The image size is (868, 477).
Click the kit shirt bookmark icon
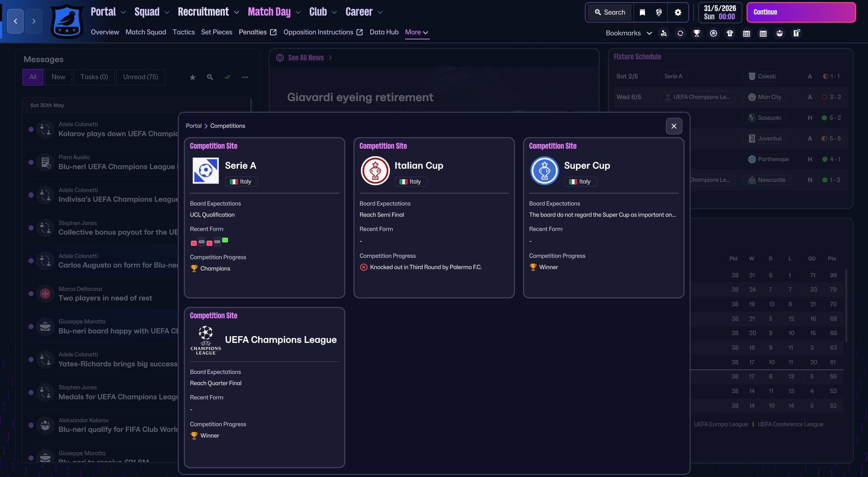(x=730, y=33)
